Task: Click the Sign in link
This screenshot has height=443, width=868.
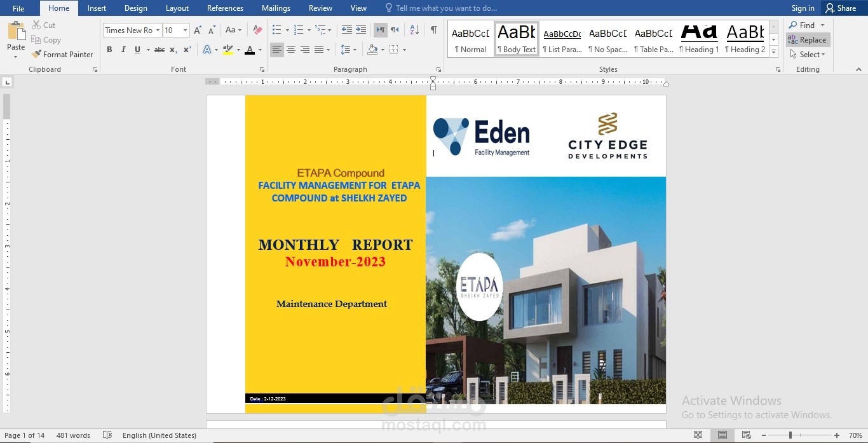Action: coord(803,8)
